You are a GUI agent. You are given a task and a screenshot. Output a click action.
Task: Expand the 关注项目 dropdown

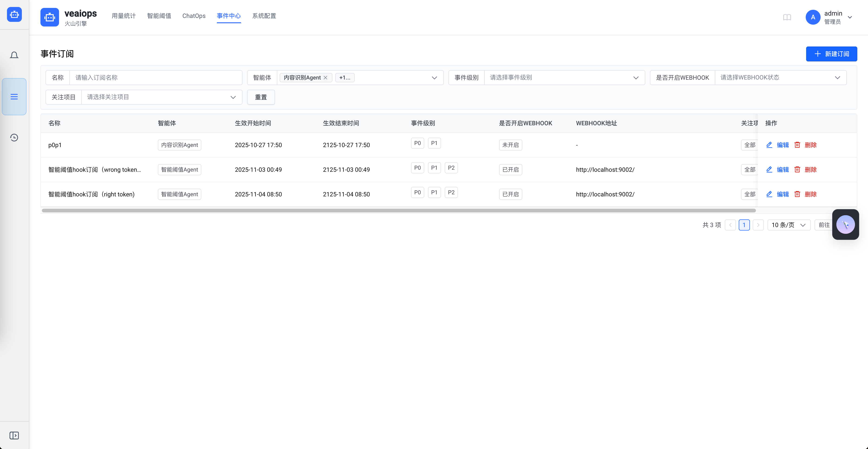[x=161, y=97]
